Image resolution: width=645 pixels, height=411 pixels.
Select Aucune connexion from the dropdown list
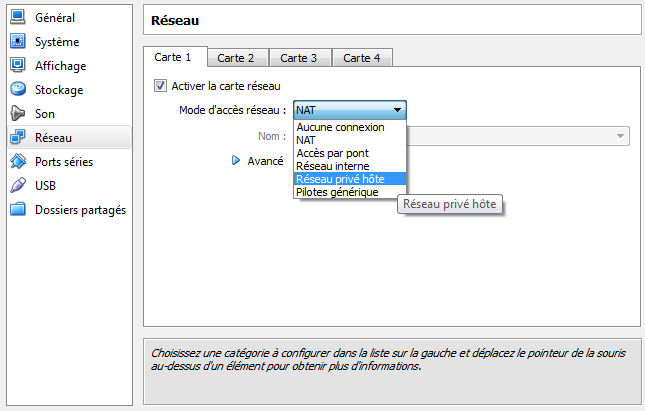click(340, 128)
